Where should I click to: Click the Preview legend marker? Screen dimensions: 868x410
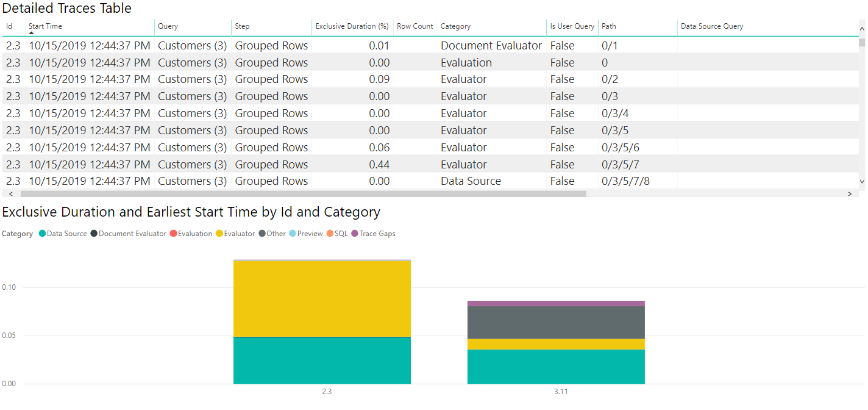291,234
